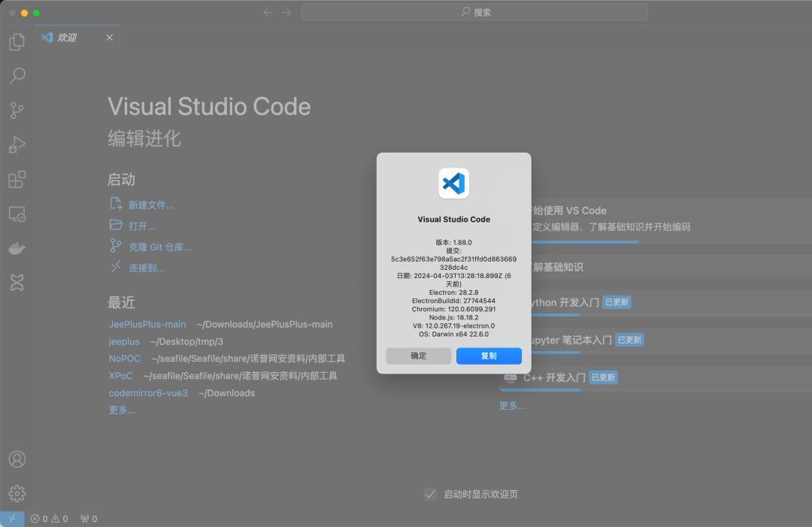Screen dimensions: 812x527
Task: Click the 连接到... link
Action: pyautogui.click(x=147, y=268)
